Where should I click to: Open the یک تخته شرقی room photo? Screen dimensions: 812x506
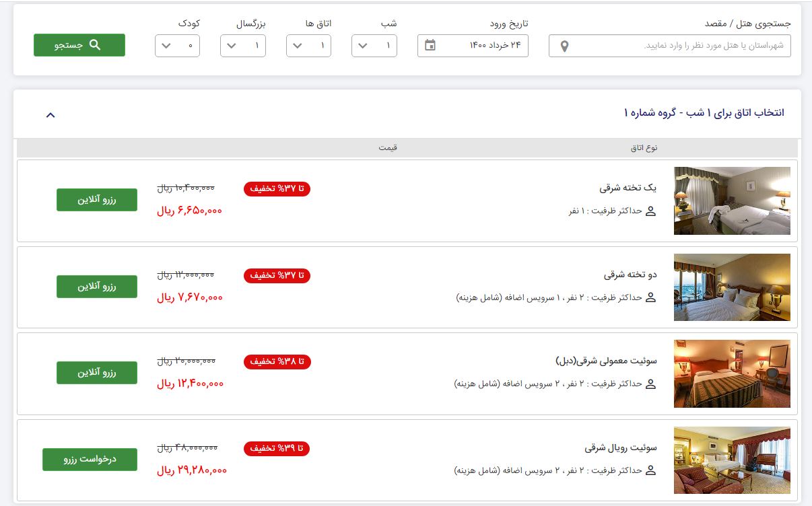point(732,201)
